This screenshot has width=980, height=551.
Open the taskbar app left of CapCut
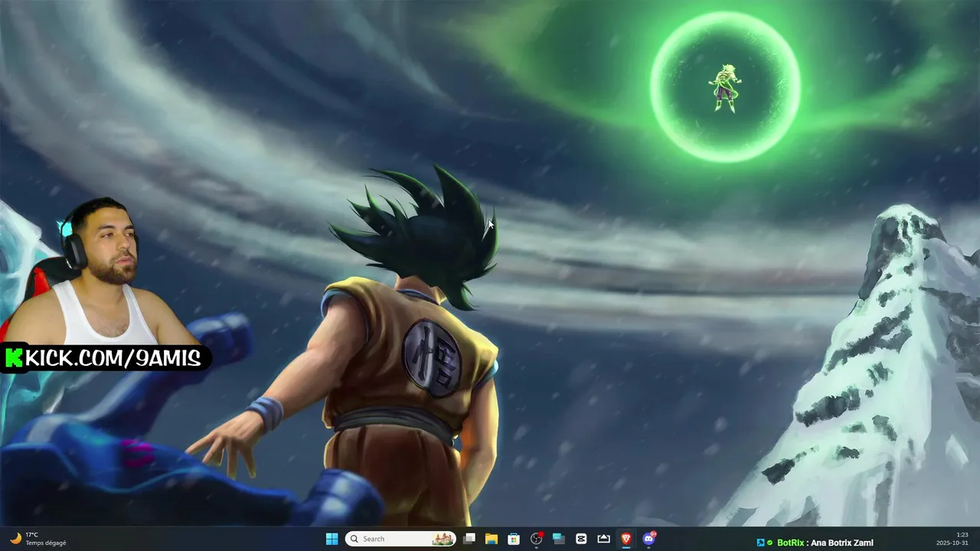559,539
